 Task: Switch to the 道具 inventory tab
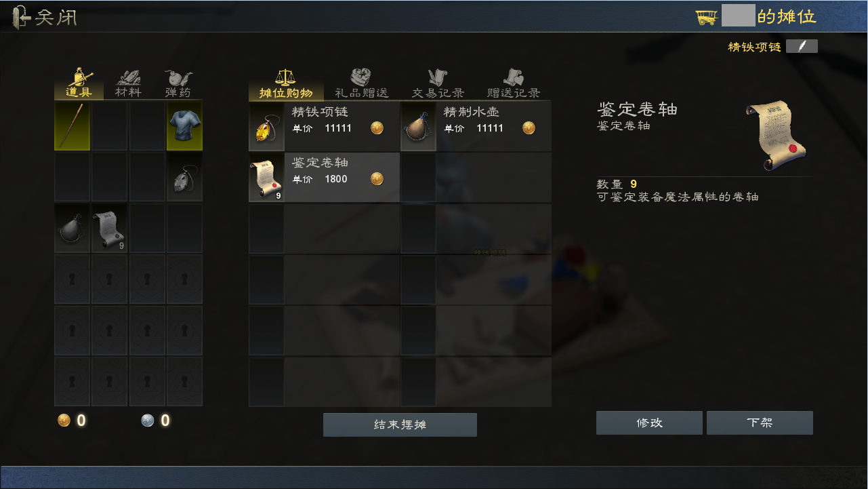(79, 84)
